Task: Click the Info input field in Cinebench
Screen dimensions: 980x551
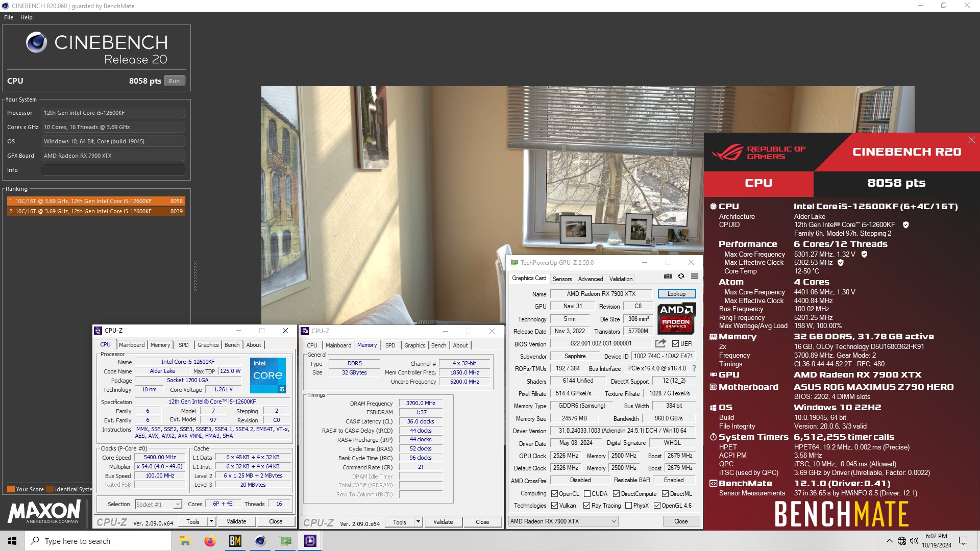Action: [113, 170]
